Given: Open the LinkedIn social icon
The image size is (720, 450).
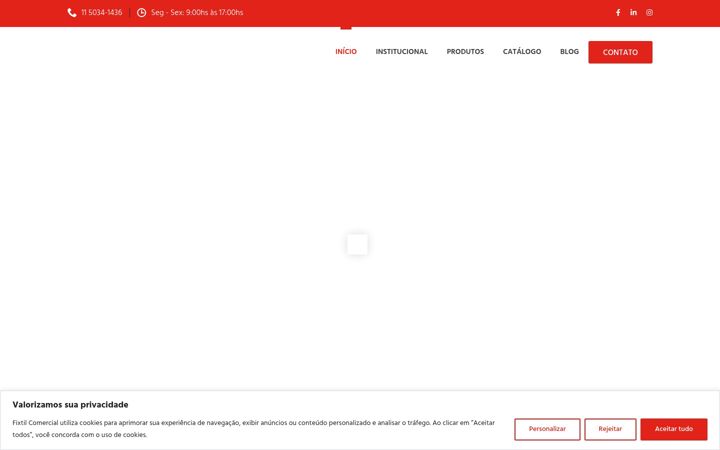Looking at the screenshot, I should [x=633, y=12].
